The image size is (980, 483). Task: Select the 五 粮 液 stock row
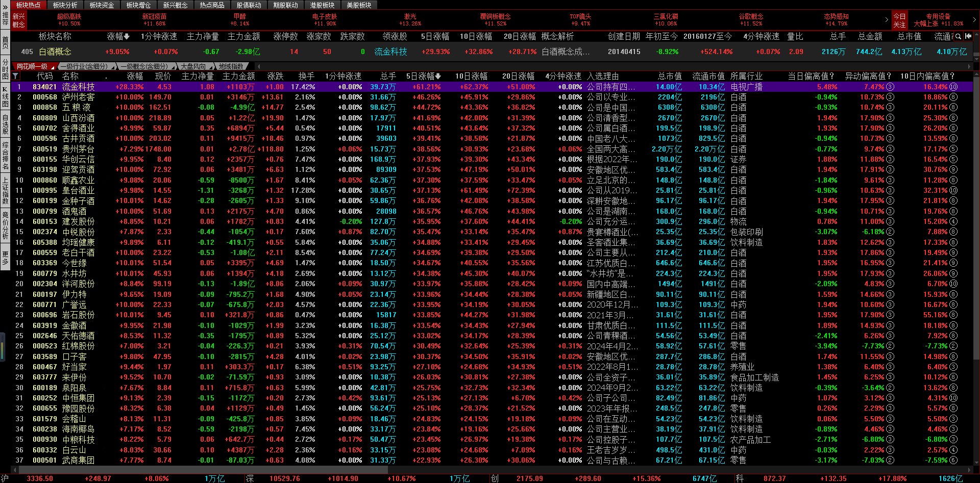[492, 108]
